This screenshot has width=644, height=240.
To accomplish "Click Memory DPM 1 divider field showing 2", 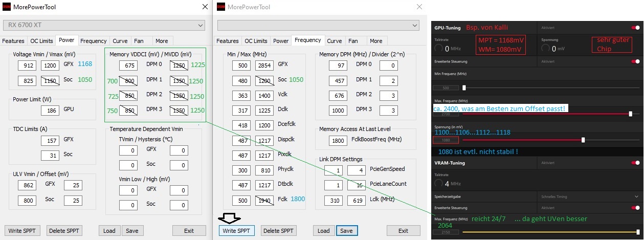I will click(388, 81).
